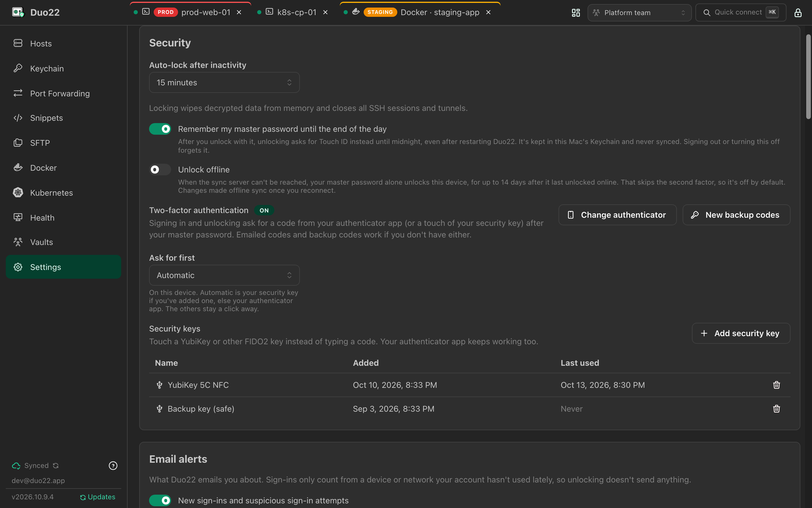Click the dev@duo22.app account text
This screenshot has height=508, width=812.
click(x=38, y=480)
